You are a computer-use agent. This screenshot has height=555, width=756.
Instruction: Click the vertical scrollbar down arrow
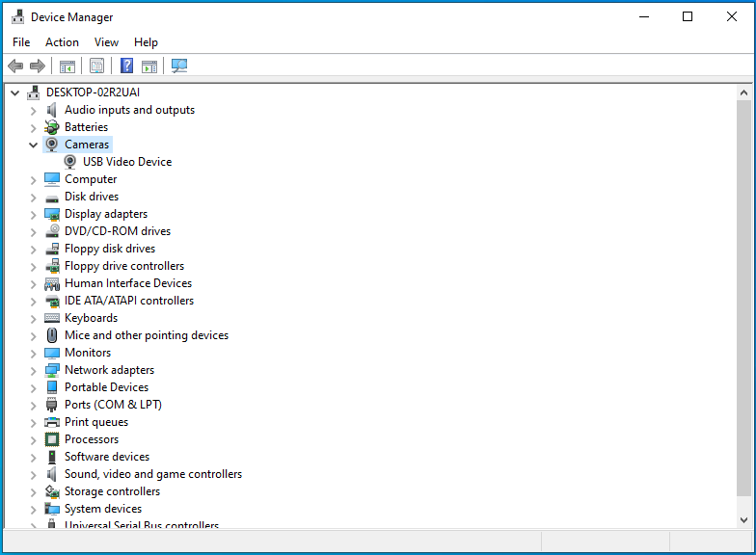click(743, 519)
